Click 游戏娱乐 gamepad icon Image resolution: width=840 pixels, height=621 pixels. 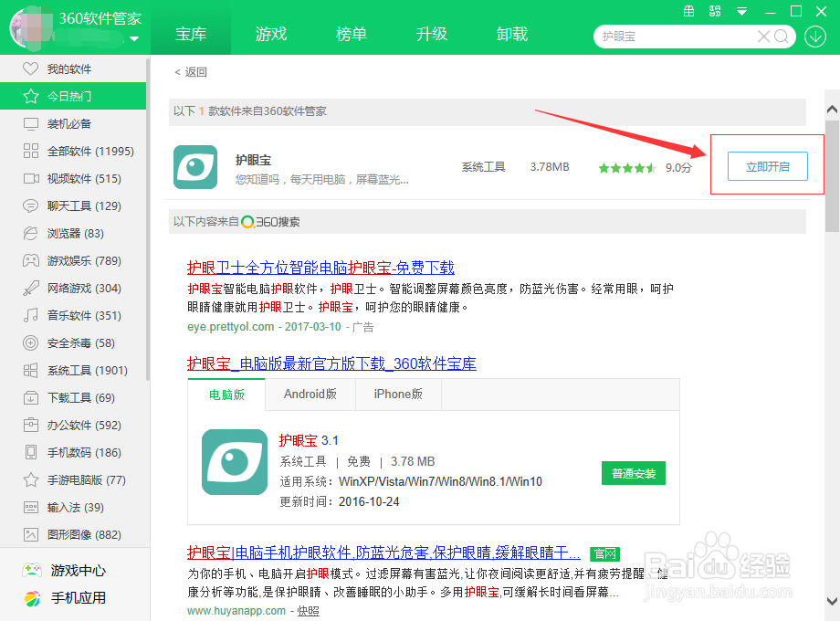point(30,260)
